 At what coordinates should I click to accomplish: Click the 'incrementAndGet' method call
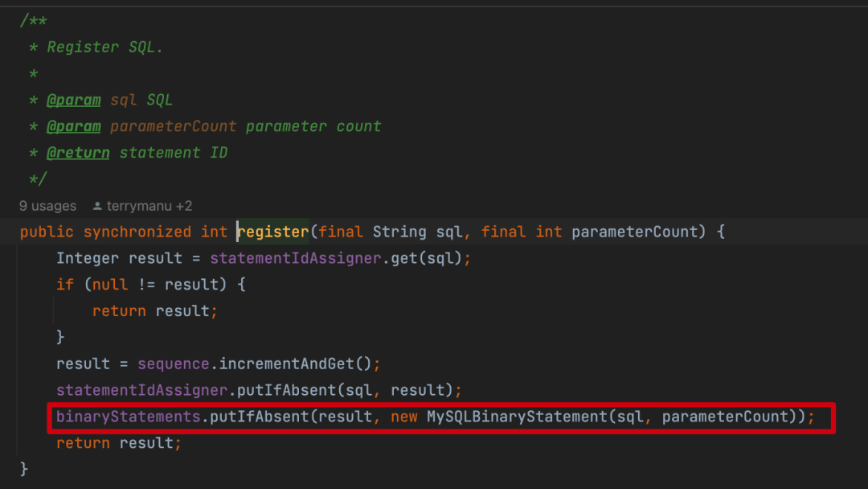286,364
